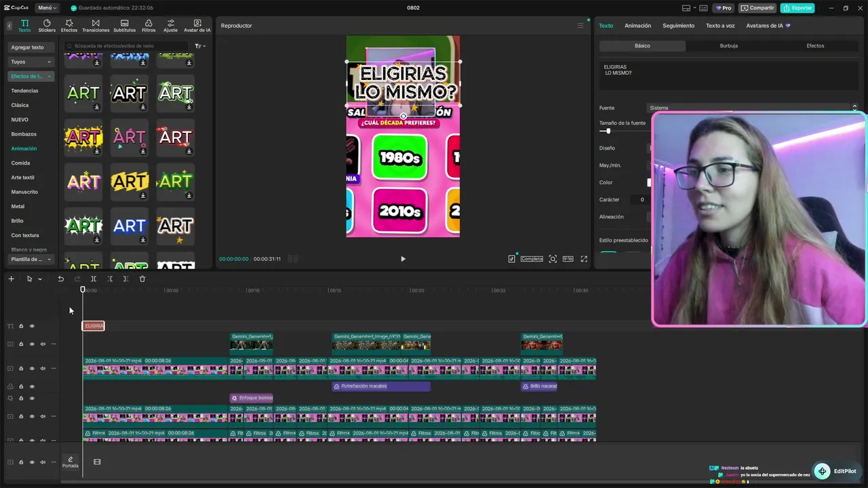Click the redo arrow in timeline toolbar
This screenshot has height=488, width=868.
[77, 279]
